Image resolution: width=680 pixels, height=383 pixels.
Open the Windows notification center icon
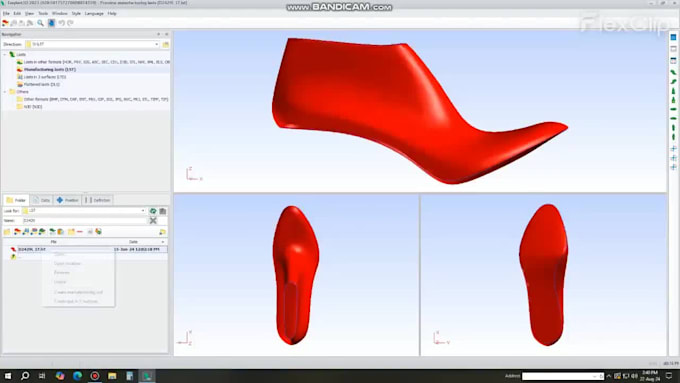pyautogui.click(x=669, y=376)
